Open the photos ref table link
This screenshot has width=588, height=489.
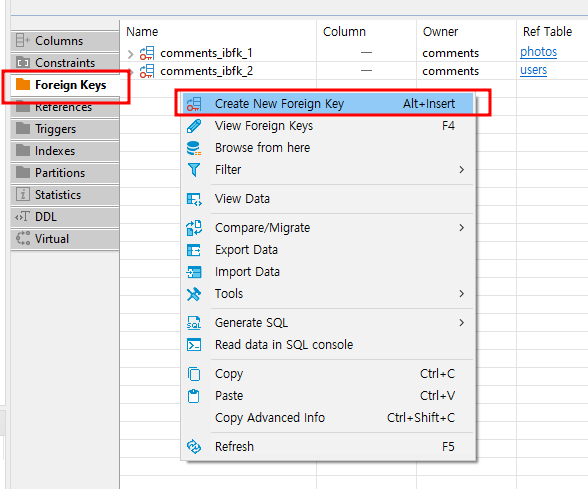[x=538, y=52]
